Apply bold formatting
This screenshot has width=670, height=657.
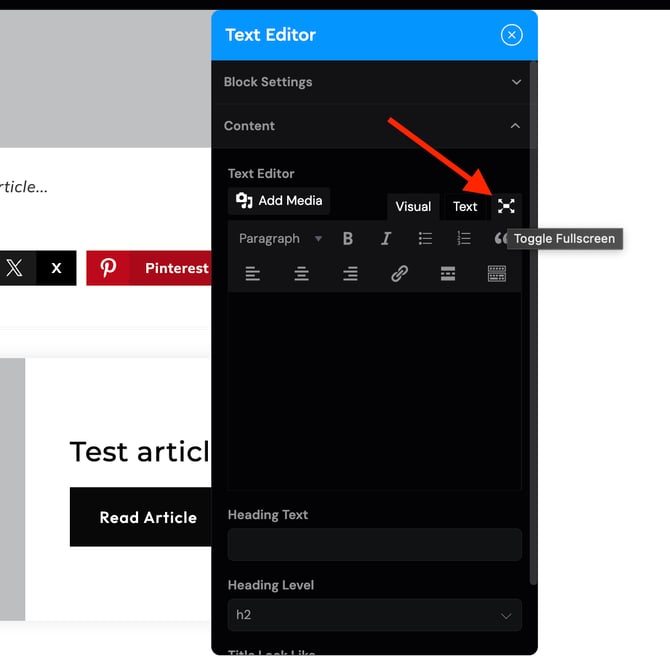[x=348, y=238]
